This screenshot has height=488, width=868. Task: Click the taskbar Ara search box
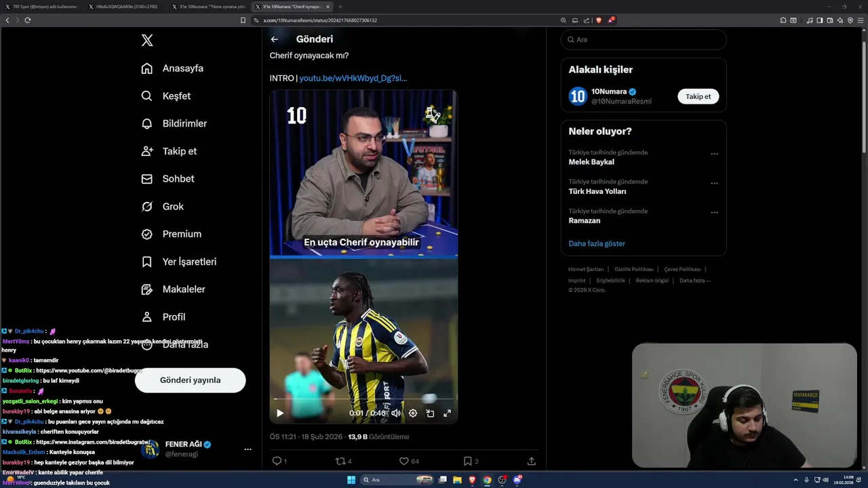point(397,480)
